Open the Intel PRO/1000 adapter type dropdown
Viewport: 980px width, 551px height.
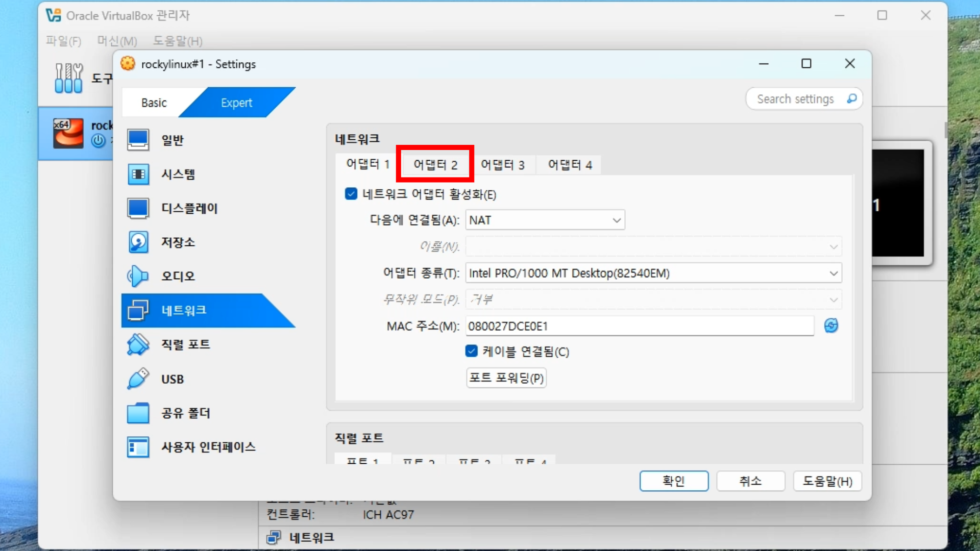coord(653,273)
